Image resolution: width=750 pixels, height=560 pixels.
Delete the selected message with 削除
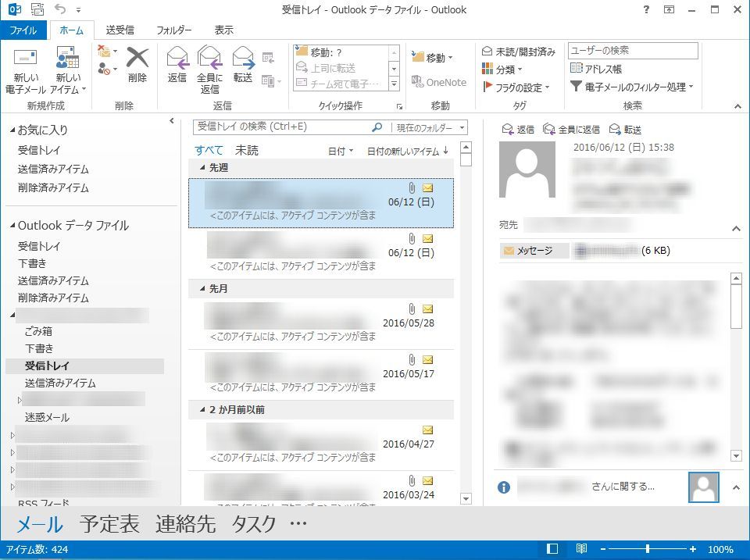point(137,65)
